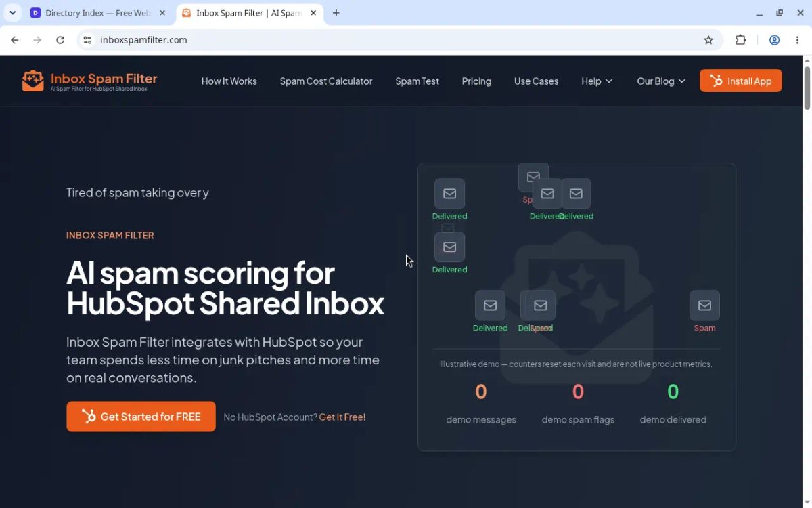
Task: Open a new tab with the plus button
Action: [336, 13]
